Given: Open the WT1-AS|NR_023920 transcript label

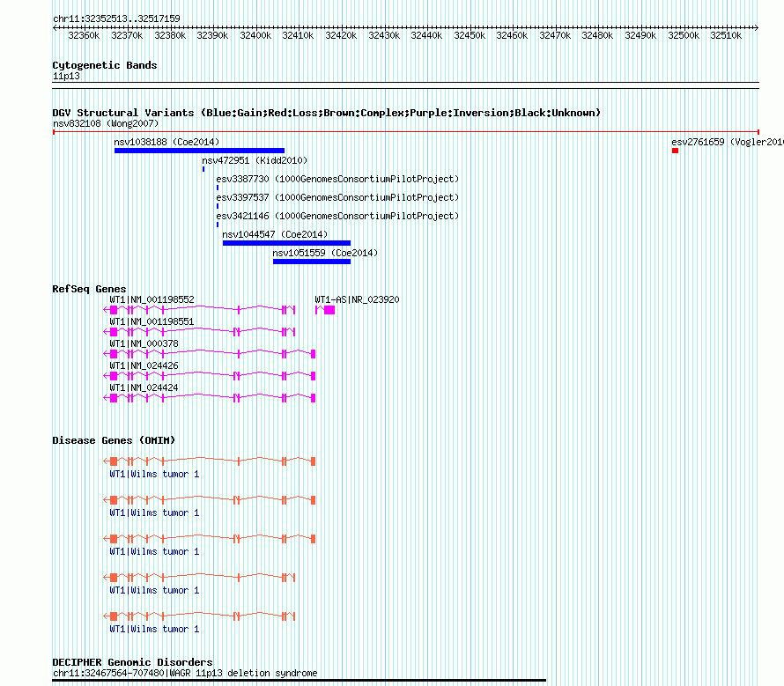Looking at the screenshot, I should coord(357,299).
